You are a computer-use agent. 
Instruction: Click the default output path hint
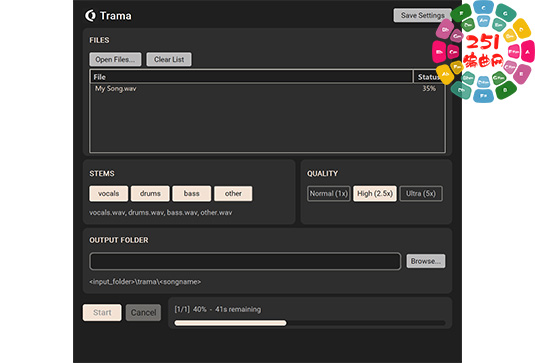145,282
